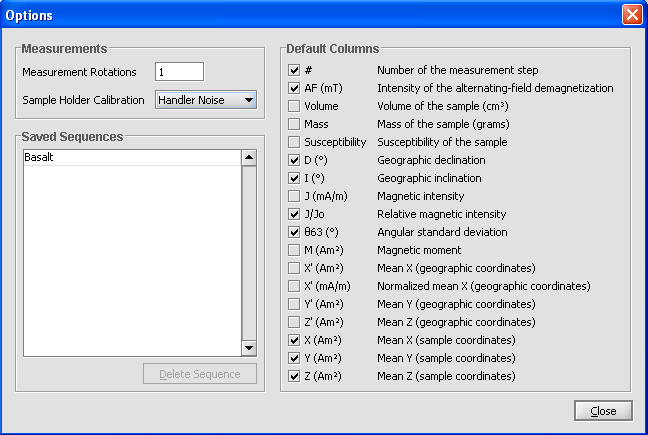Uncheck the D (°) declination checkbox

[294, 160]
